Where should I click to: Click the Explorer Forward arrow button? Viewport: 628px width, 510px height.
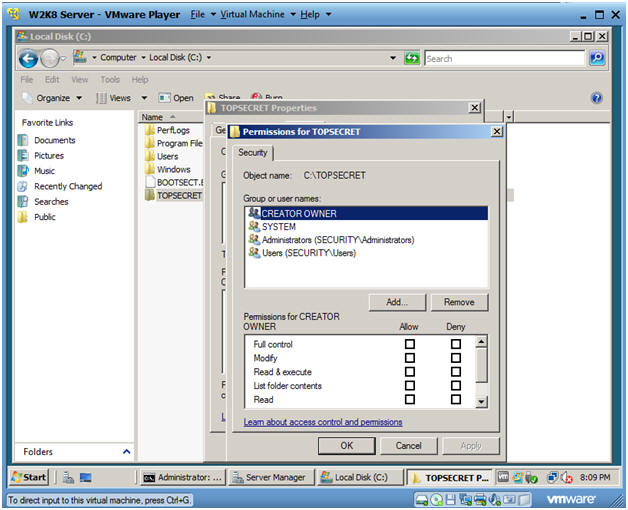tap(50, 59)
